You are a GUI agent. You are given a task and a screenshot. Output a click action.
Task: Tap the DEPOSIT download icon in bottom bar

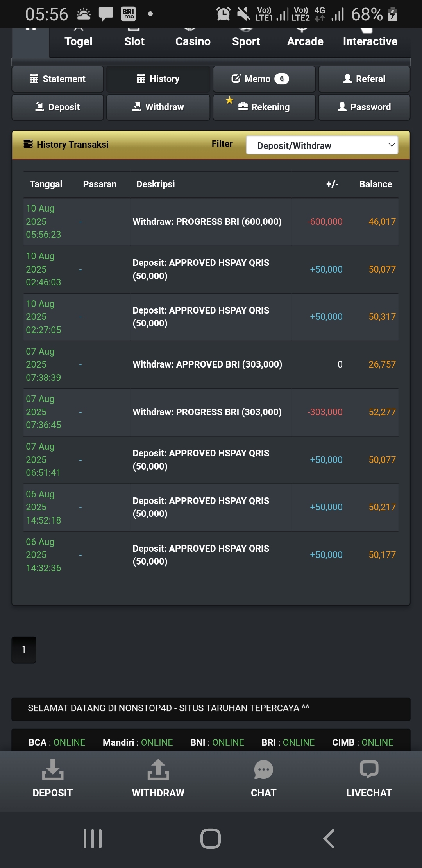tap(53, 769)
